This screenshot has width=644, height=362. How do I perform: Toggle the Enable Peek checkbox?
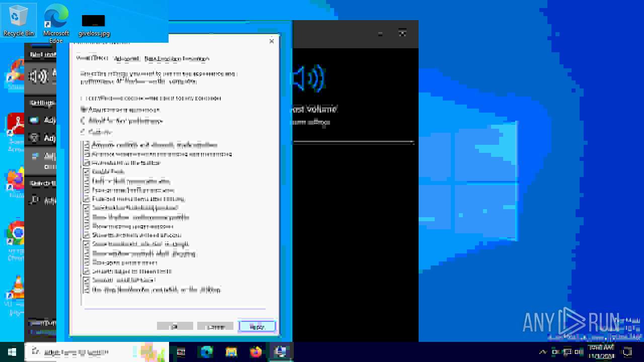[x=87, y=171]
